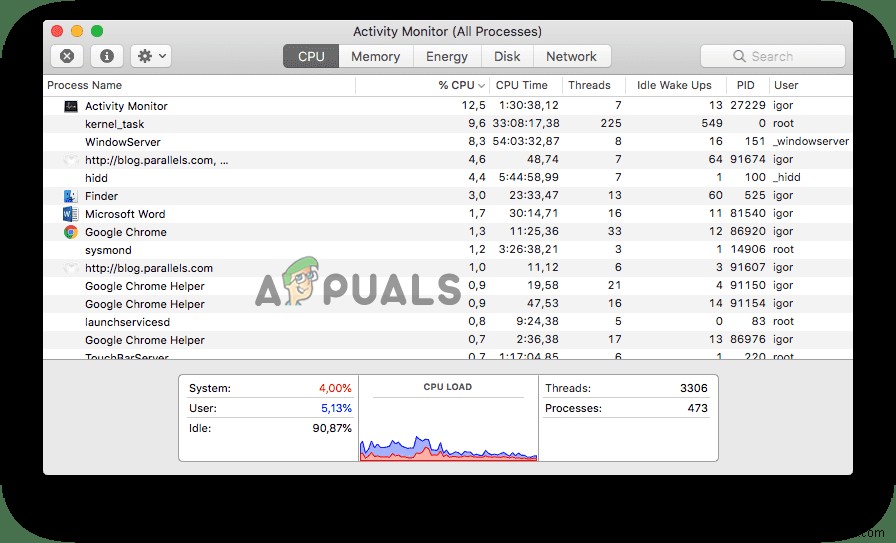Switch to the Disk tab
The image size is (896, 543).
(507, 56)
